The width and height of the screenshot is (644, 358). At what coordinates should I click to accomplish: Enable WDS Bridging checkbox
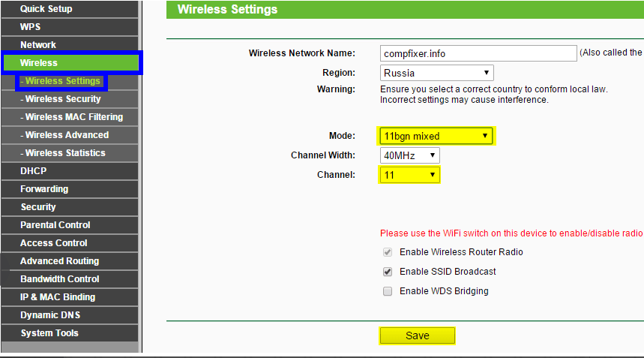tap(388, 291)
